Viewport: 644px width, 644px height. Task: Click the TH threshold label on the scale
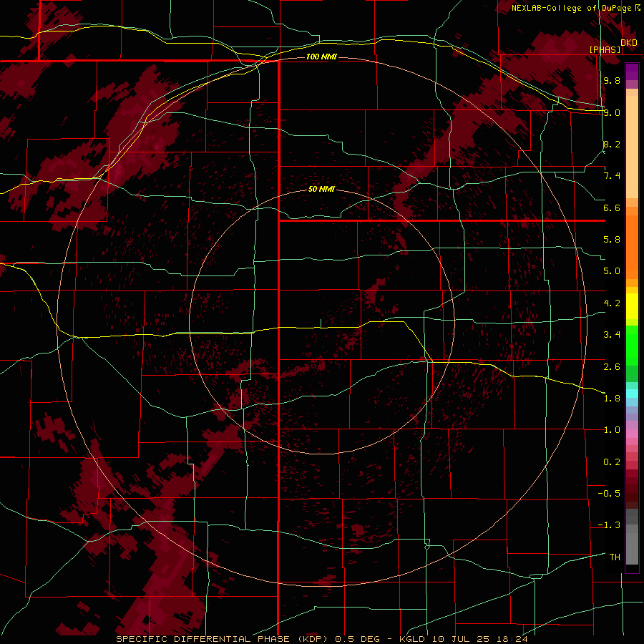(615, 557)
